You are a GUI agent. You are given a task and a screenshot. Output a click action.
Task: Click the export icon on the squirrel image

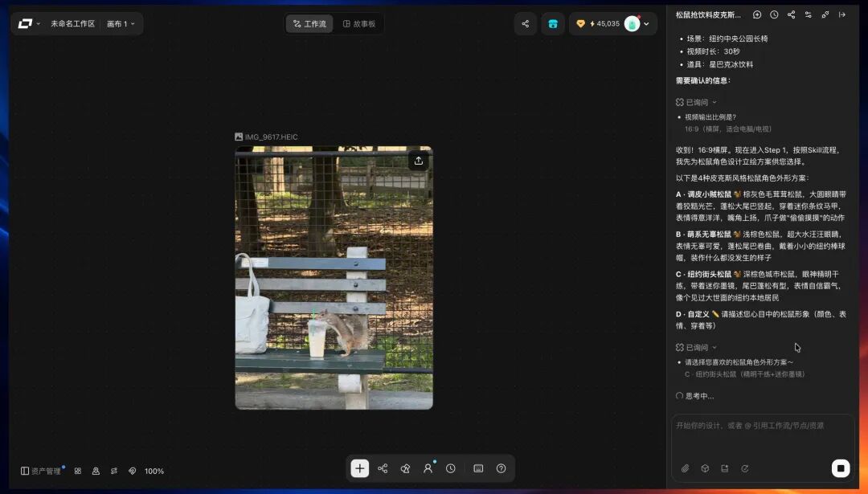pyautogui.click(x=419, y=161)
